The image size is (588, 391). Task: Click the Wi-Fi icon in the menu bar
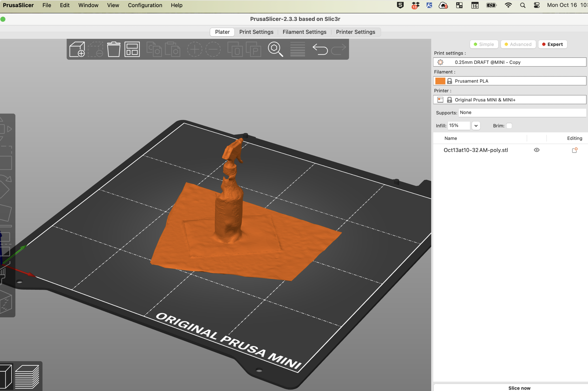[508, 5]
